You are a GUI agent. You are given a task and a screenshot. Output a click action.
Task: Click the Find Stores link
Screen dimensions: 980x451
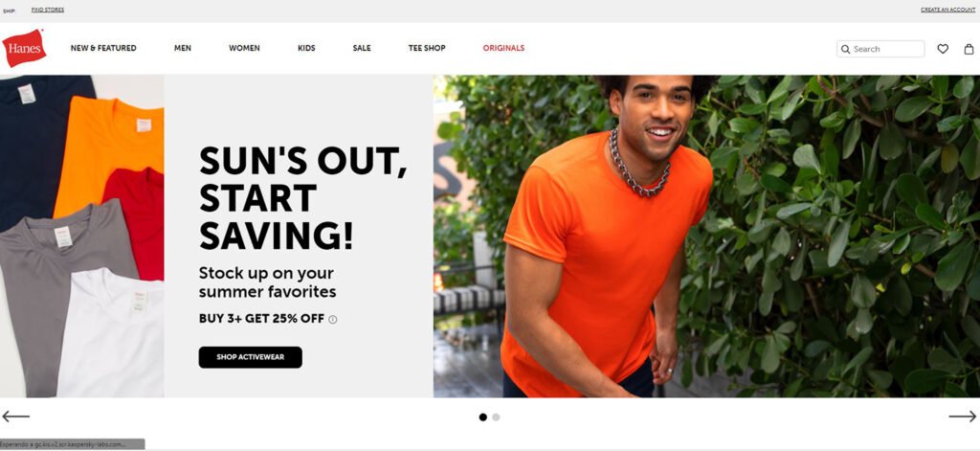(48, 10)
